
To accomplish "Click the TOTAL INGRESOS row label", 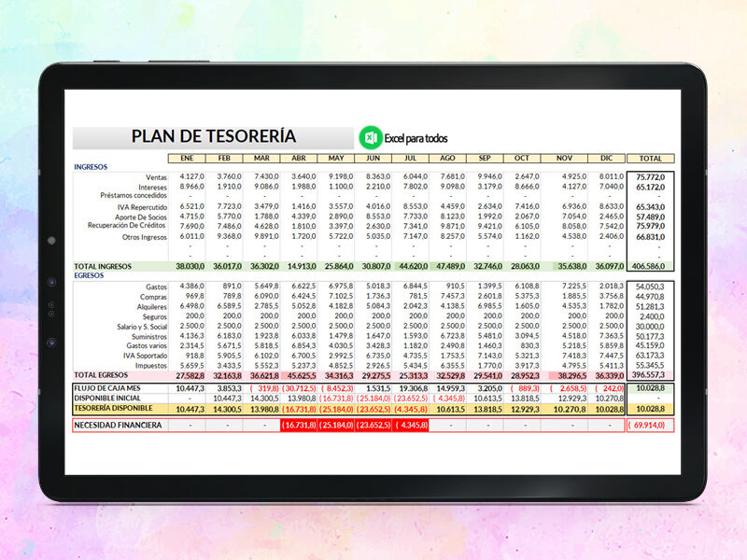I will coord(103,266).
